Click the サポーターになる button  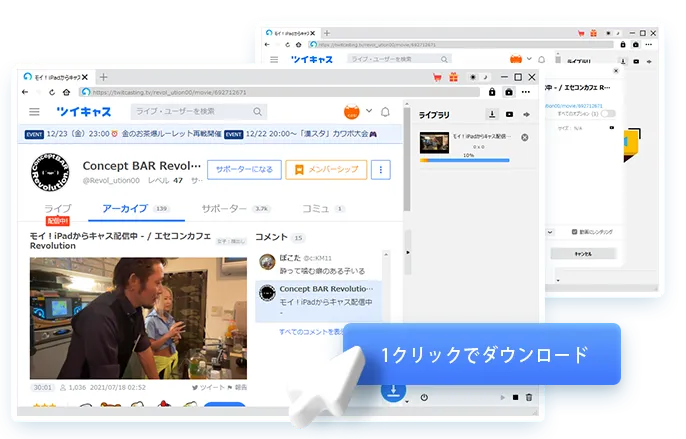244,170
